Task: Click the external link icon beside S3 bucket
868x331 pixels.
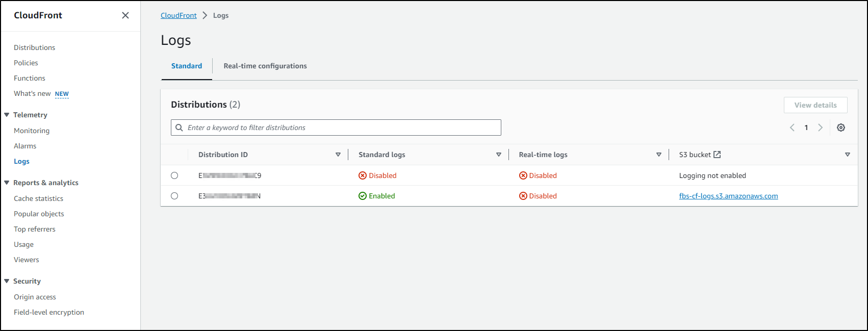Action: (x=717, y=155)
